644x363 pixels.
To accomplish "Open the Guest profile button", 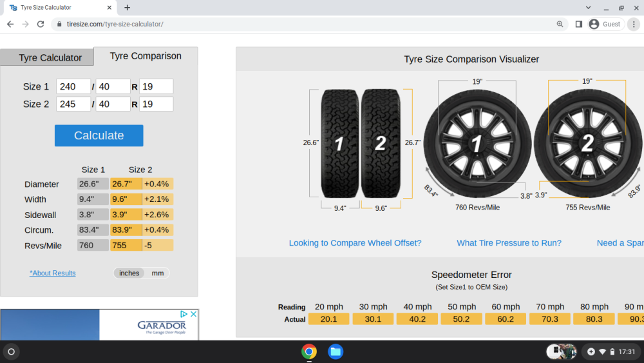I will [x=605, y=25].
